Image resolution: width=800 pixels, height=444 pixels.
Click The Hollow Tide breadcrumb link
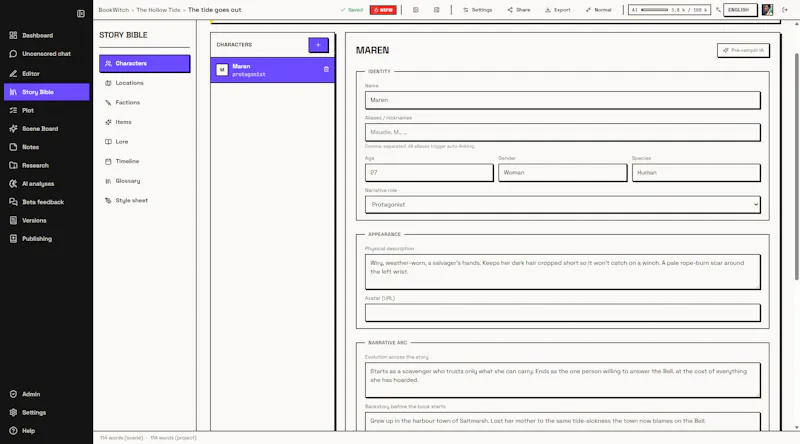(x=158, y=10)
